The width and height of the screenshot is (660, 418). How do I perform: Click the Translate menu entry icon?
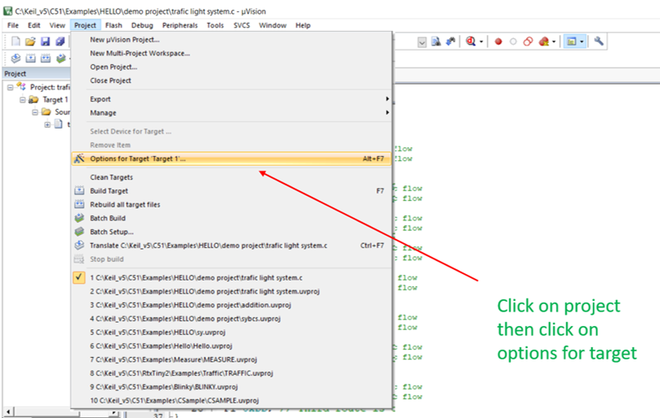(x=79, y=245)
